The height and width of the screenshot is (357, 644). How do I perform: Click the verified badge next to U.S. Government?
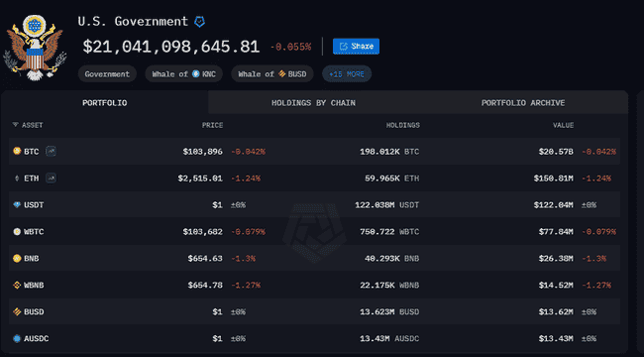click(199, 22)
